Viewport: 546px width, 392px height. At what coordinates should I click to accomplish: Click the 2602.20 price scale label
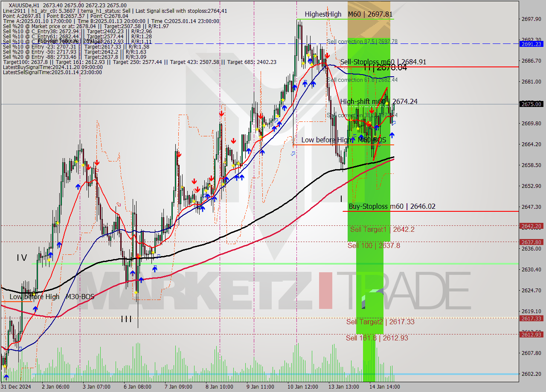click(x=531, y=374)
